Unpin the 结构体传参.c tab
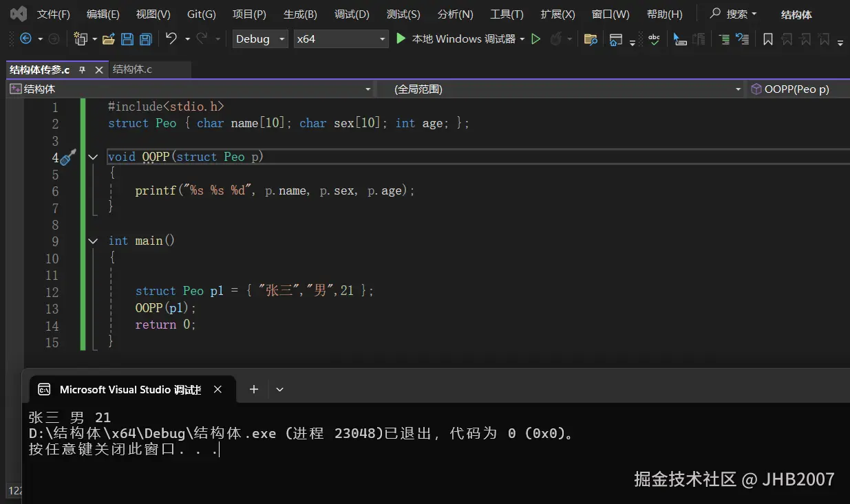The width and height of the screenshot is (850, 504). click(x=81, y=69)
